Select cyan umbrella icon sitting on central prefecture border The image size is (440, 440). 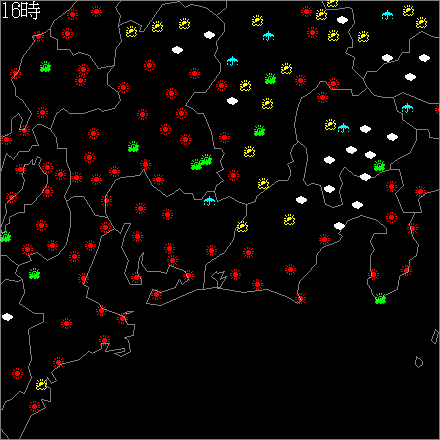[209, 201]
